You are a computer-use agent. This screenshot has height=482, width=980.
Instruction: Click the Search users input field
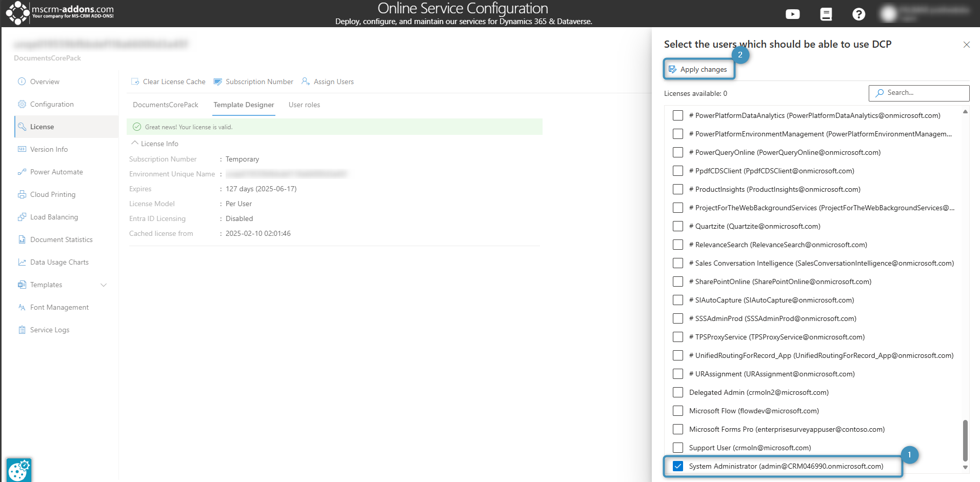point(918,93)
